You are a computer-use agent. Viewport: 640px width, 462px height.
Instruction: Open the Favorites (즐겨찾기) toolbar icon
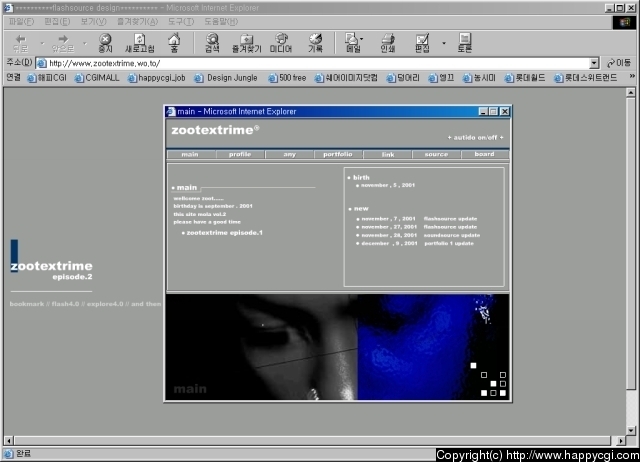point(247,43)
